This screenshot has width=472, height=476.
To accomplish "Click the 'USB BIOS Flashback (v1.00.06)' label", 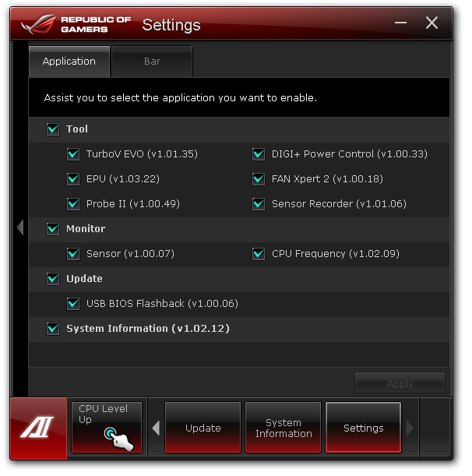I will [162, 304].
